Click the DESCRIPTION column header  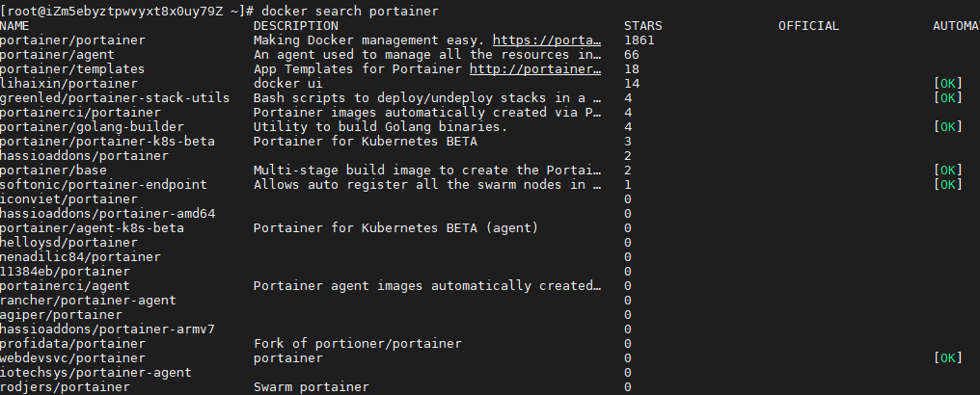coord(295,26)
